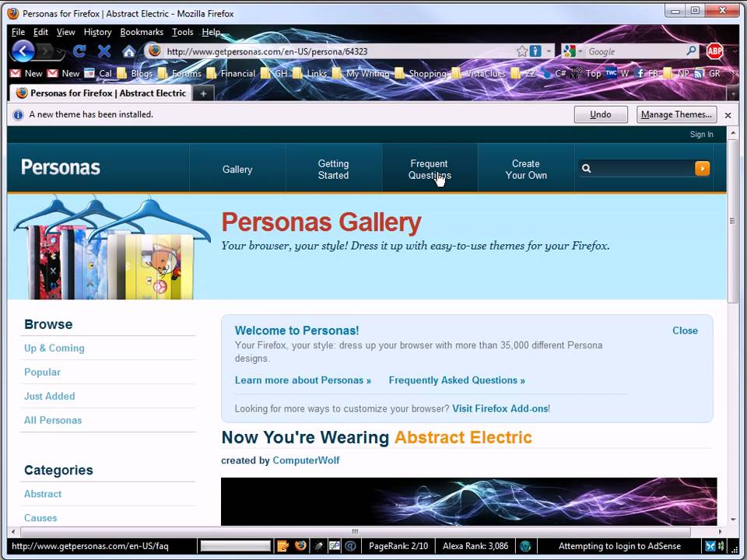Open the history dropdown beside Forward button
This screenshot has height=560, width=747.
[60, 51]
